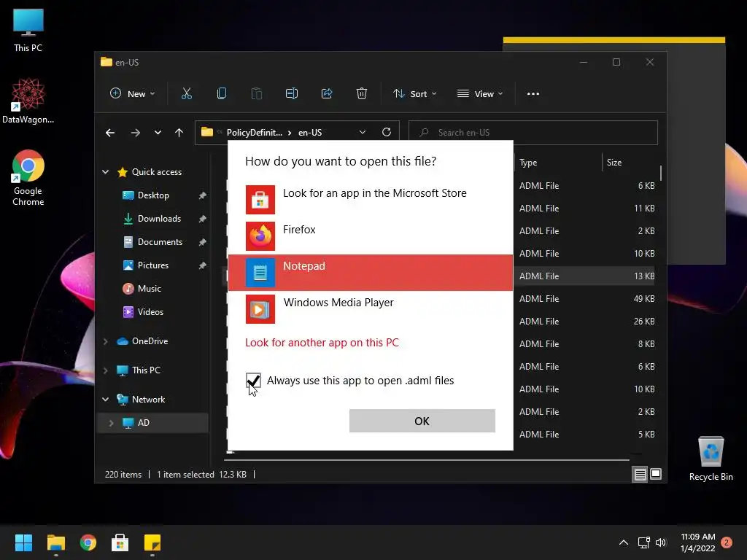This screenshot has height=560, width=747.
Task: Expand the AD network node
Action: tap(111, 423)
